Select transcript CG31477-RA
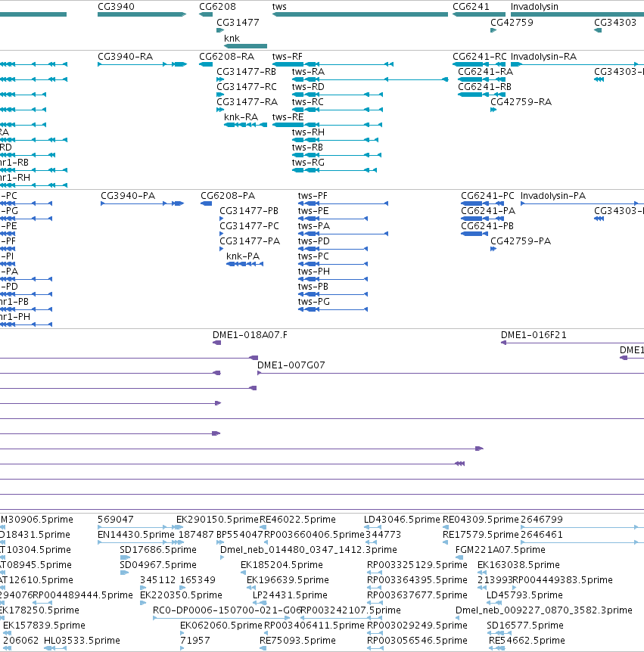 220,110
